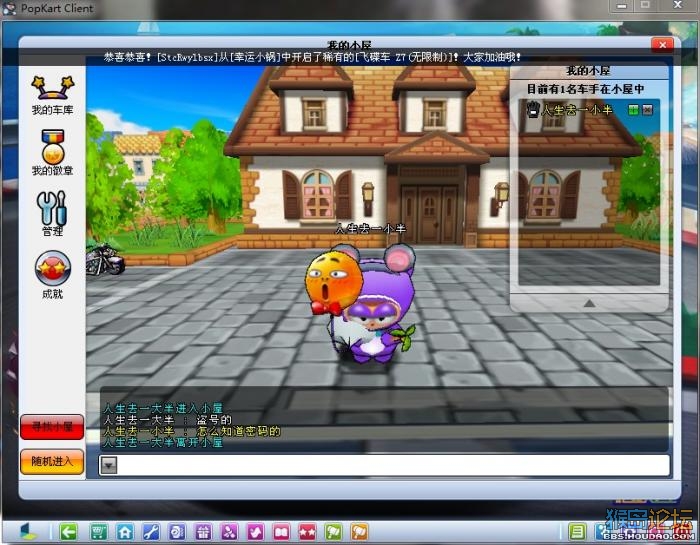Open the chat channel dropdown arrow

(x=108, y=465)
